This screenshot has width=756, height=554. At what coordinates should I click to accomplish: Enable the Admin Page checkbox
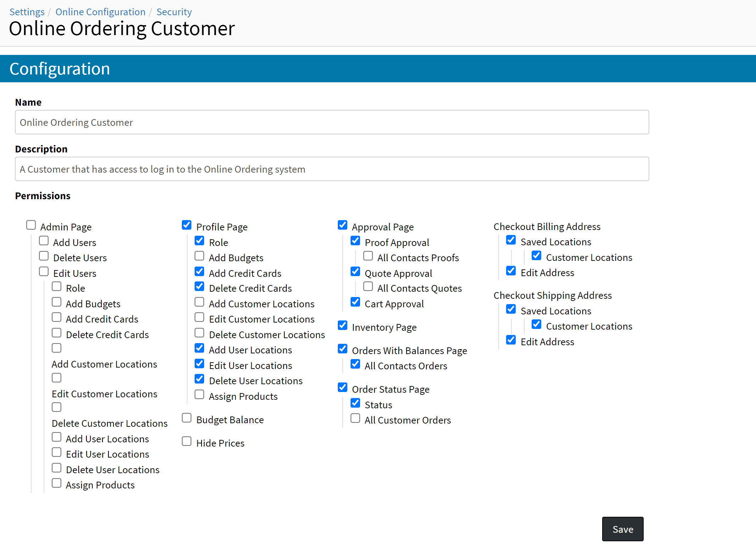click(31, 225)
